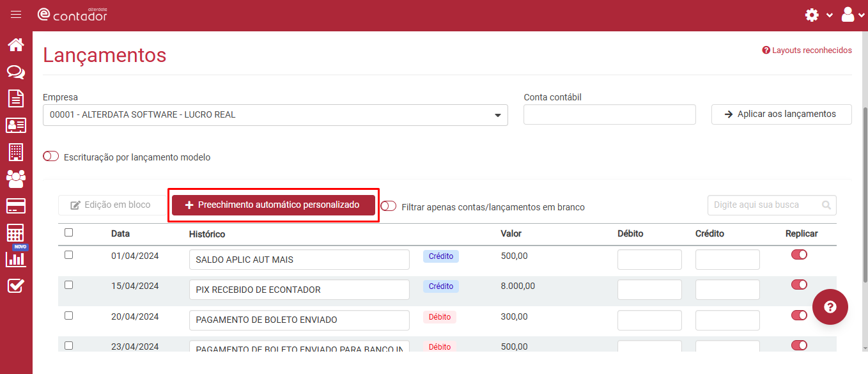Open the hamburger menu icon
Image resolution: width=868 pixels, height=374 pixels.
click(16, 15)
